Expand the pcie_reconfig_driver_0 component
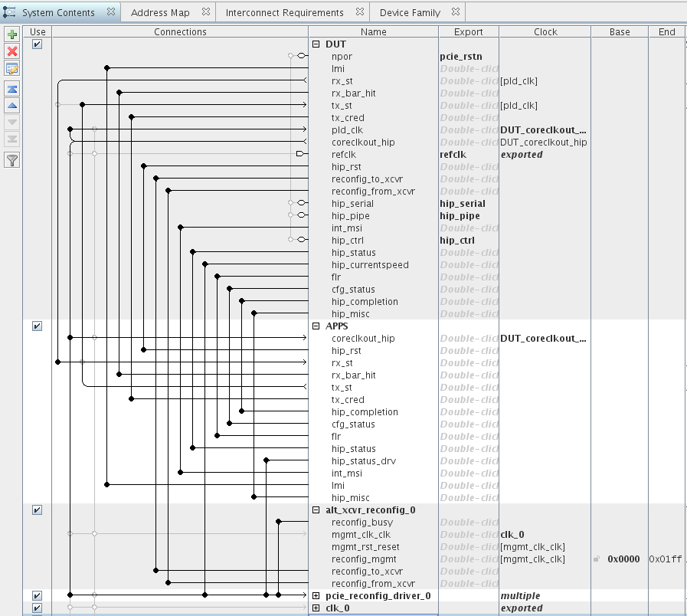Viewport: 687px width, 616px height. (x=316, y=596)
